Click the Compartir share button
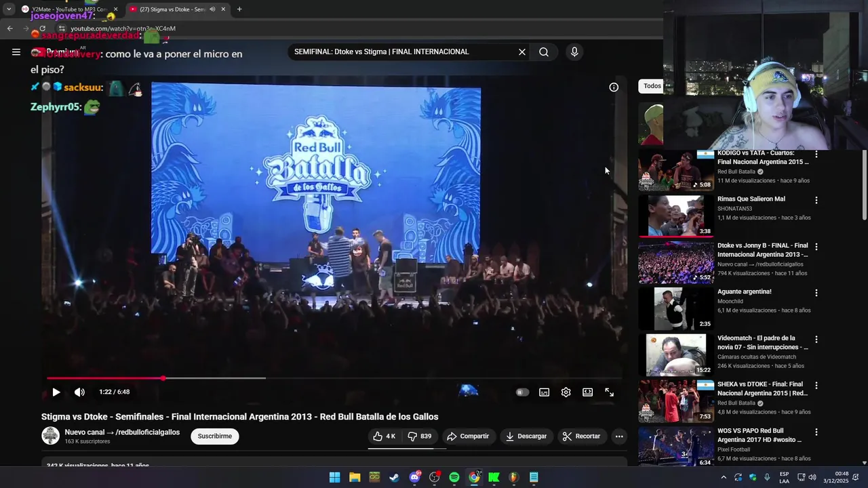The image size is (868, 488). click(x=468, y=436)
